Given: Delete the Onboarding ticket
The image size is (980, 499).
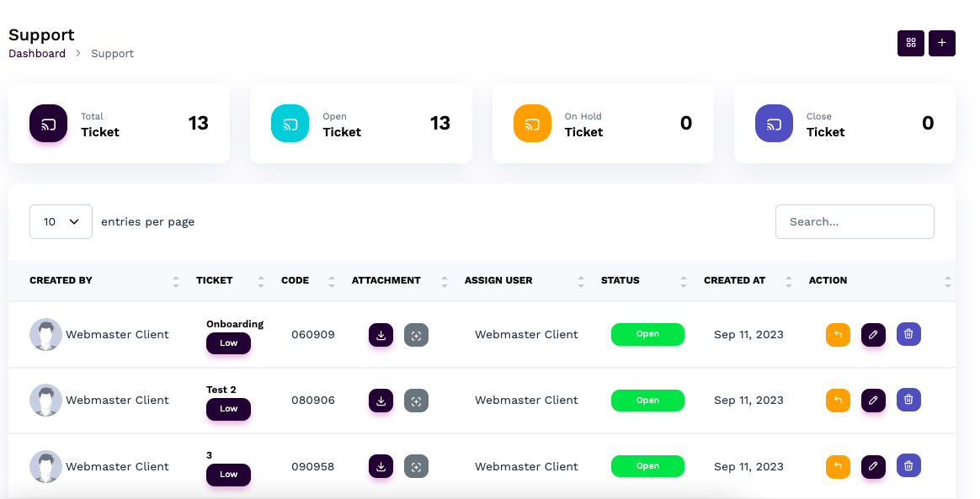Looking at the screenshot, I should tap(908, 334).
